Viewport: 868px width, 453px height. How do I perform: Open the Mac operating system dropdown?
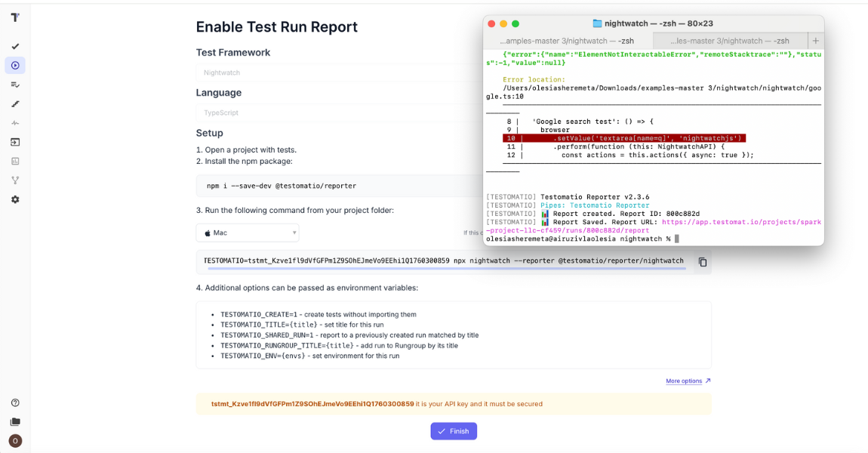click(248, 233)
